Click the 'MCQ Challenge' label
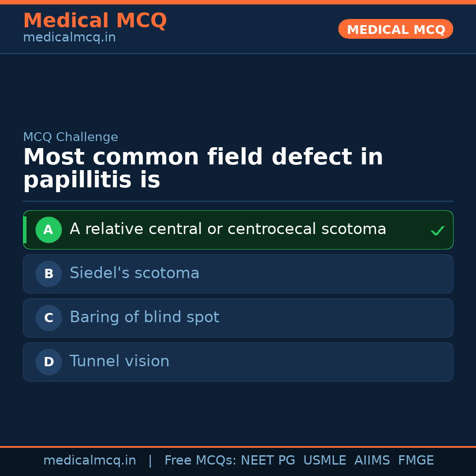 [x=71, y=137]
